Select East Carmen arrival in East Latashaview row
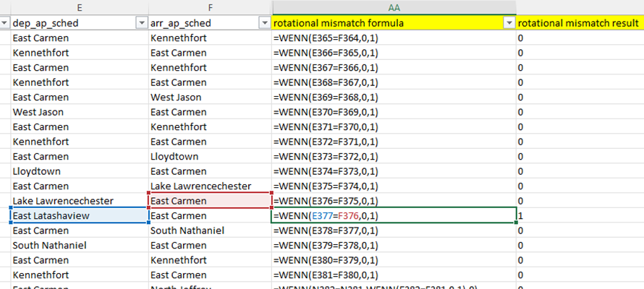This screenshot has height=289, width=644. (x=210, y=215)
